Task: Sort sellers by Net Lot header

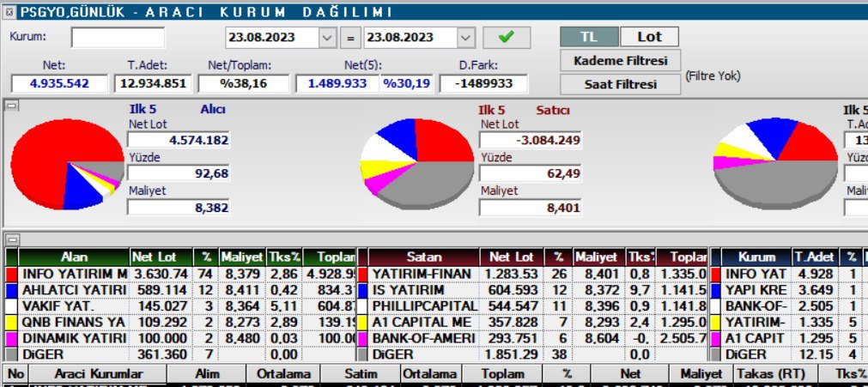Action: click(512, 257)
